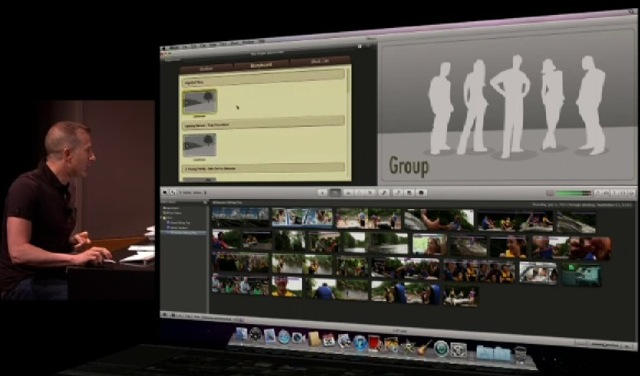Screen dimensions: 640x376
Task: Click the storyboard panel vertical scrollbar
Action: (x=348, y=122)
